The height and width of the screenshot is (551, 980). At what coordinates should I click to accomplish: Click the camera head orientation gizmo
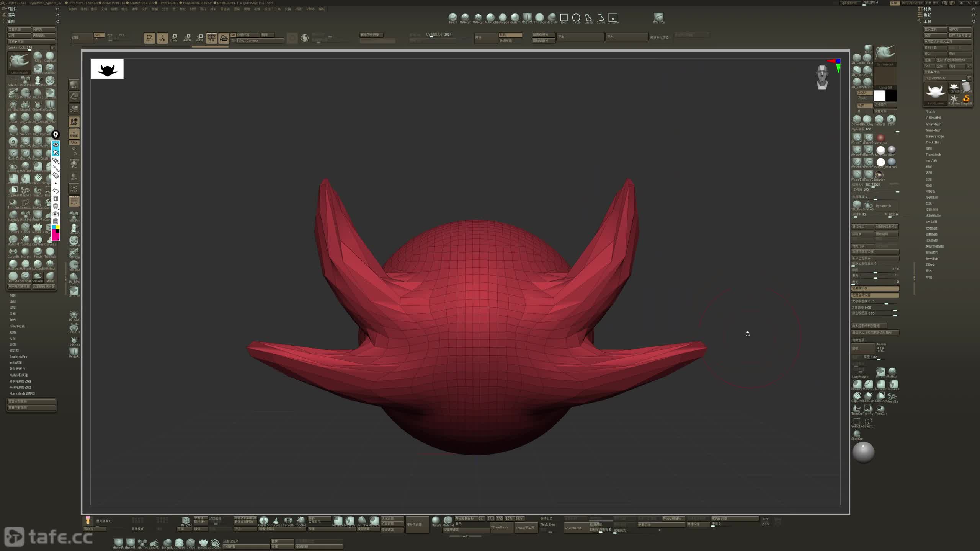pyautogui.click(x=822, y=77)
